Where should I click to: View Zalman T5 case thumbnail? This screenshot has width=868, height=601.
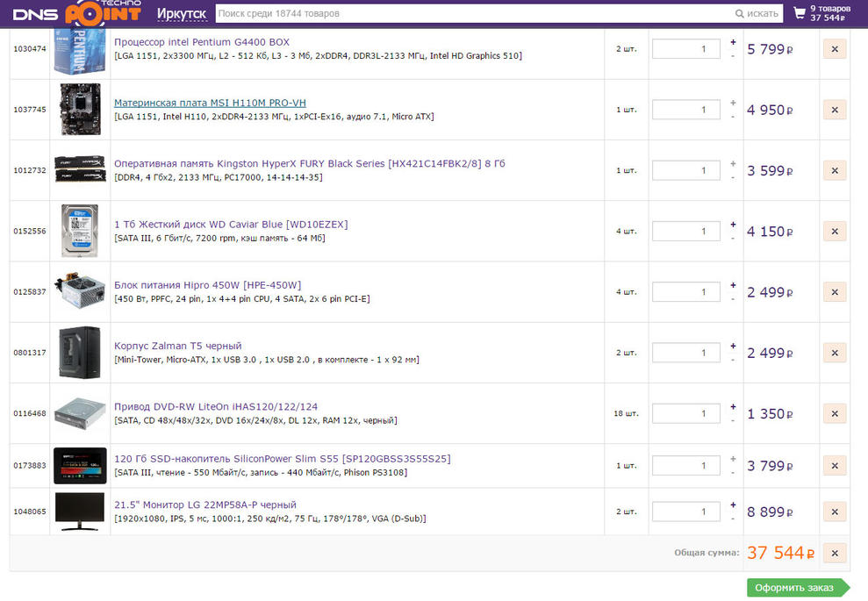pyautogui.click(x=80, y=353)
